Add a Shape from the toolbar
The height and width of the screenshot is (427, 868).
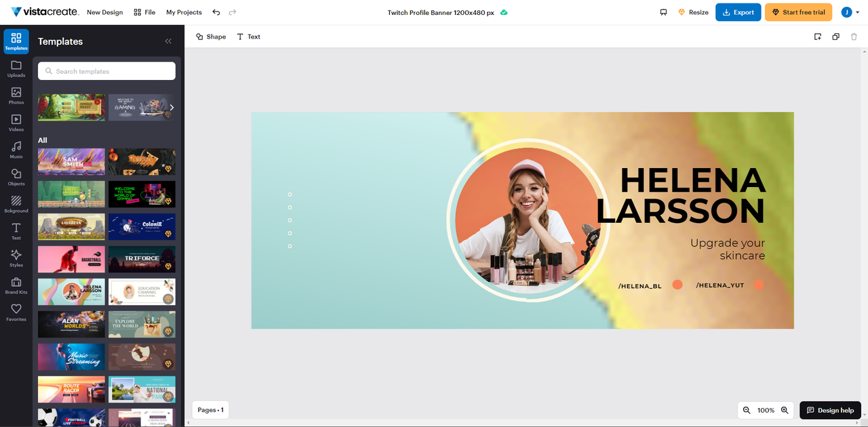coord(211,37)
